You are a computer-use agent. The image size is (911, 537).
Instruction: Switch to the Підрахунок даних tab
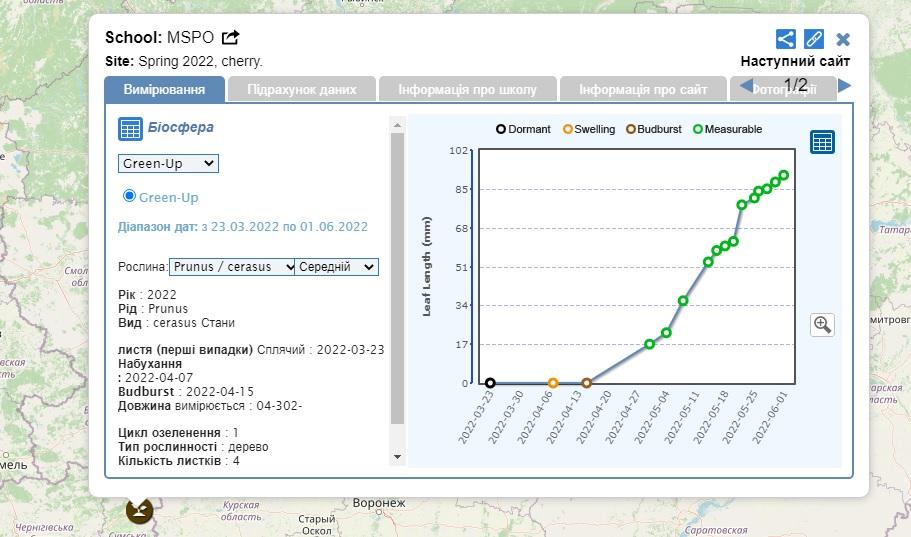pos(302,89)
